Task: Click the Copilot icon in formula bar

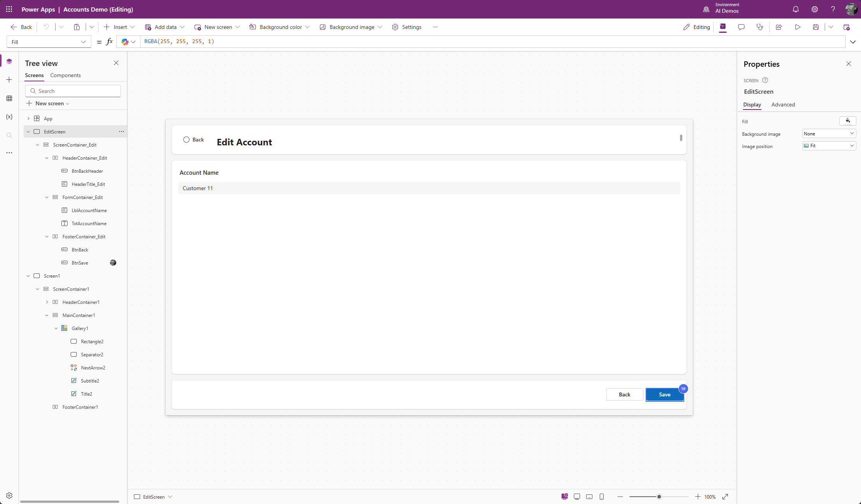Action: (x=125, y=42)
